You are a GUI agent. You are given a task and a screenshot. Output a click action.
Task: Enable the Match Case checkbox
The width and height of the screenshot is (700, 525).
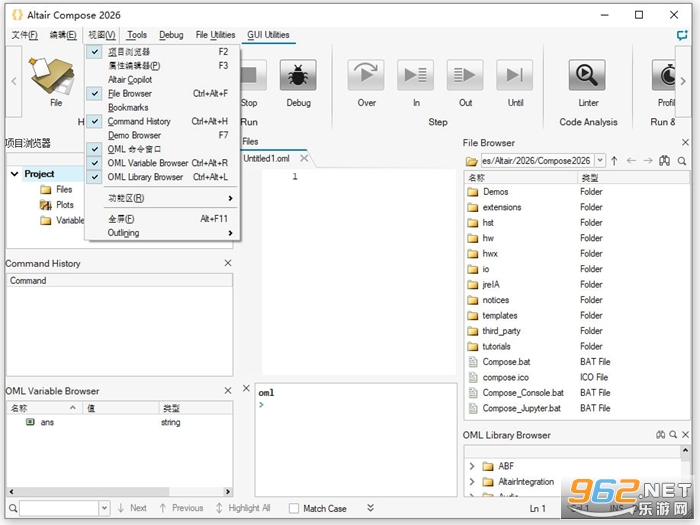(294, 508)
